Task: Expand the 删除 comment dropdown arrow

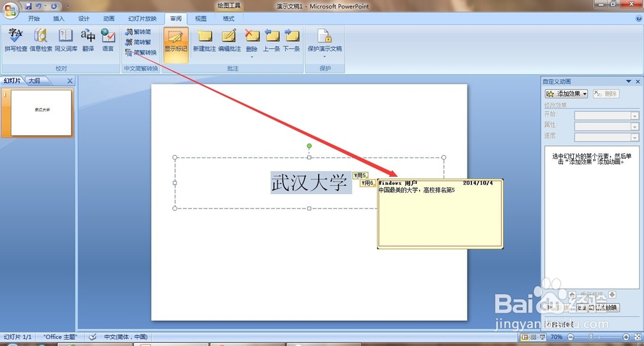Action: pyautogui.click(x=252, y=57)
